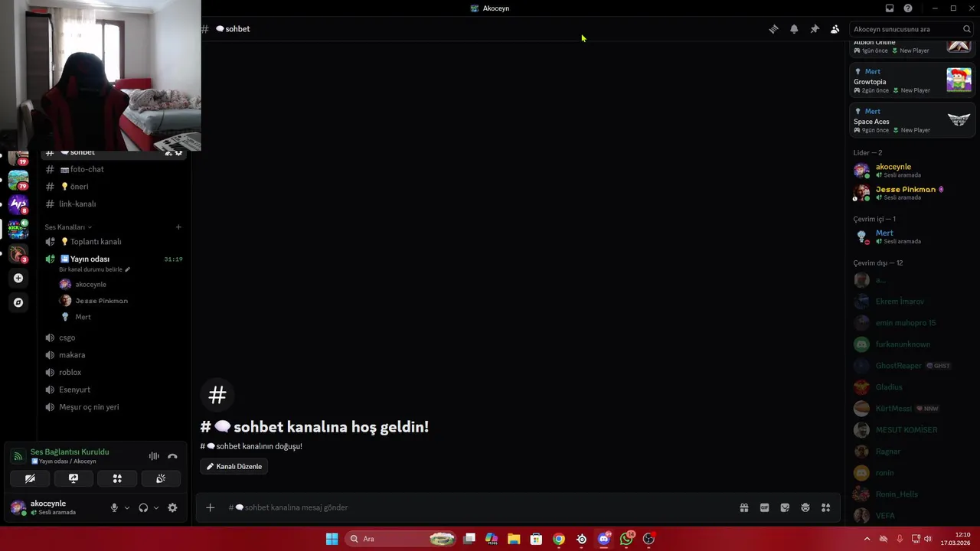Viewport: 980px width, 551px height.
Task: Collapse the Ses Kanalları category
Action: [68, 227]
